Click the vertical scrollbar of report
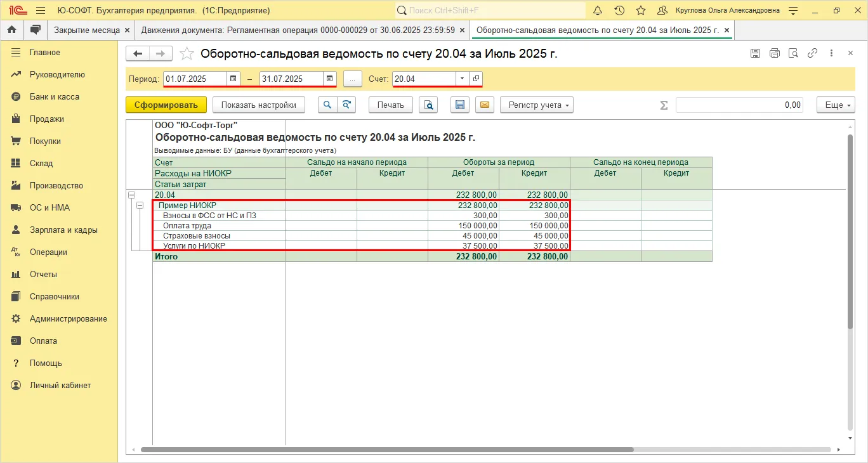Image resolution: width=868 pixels, height=463 pixels. pos(850,231)
